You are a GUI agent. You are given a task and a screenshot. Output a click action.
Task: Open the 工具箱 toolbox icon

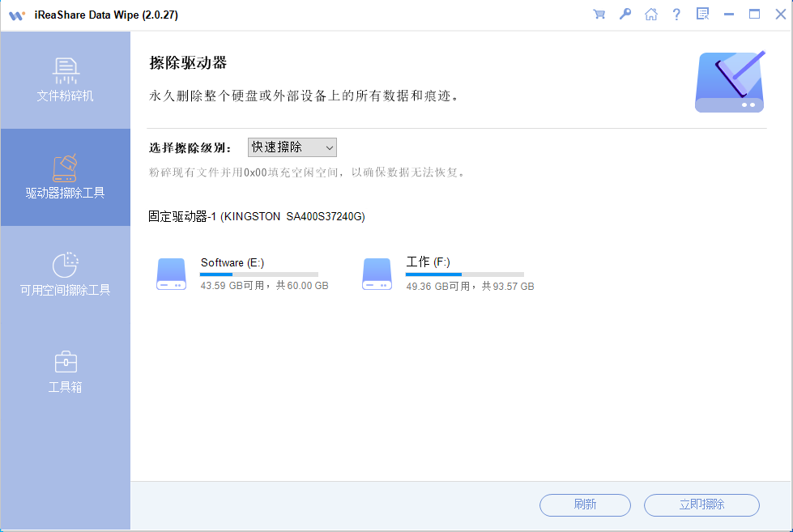coord(66,362)
